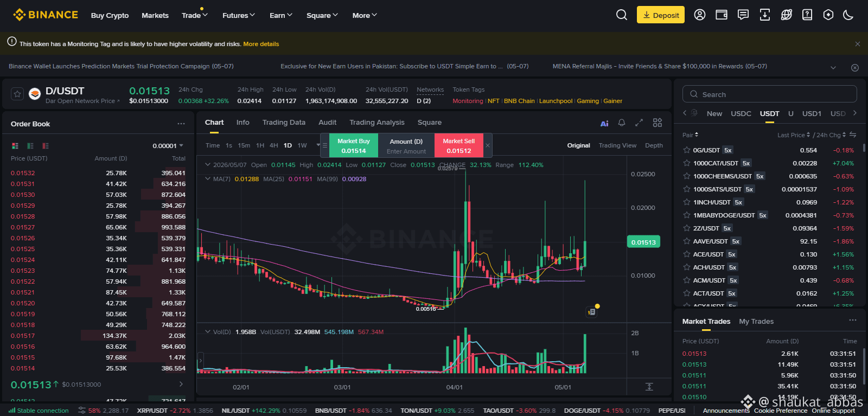This screenshot has height=416, width=868.
Task: Open the wallet icon in the header
Action: 722,15
